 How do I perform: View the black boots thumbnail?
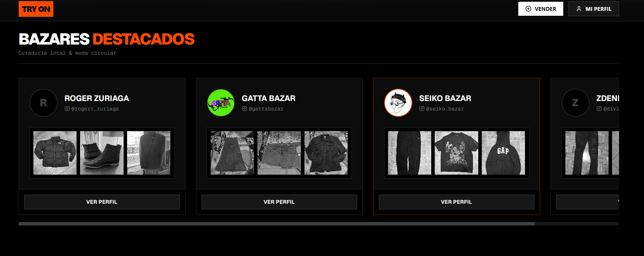102,153
